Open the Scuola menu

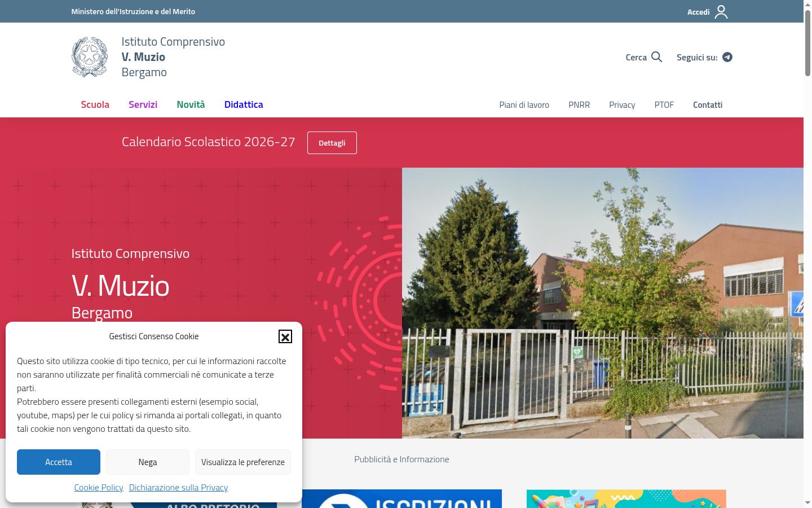point(95,104)
